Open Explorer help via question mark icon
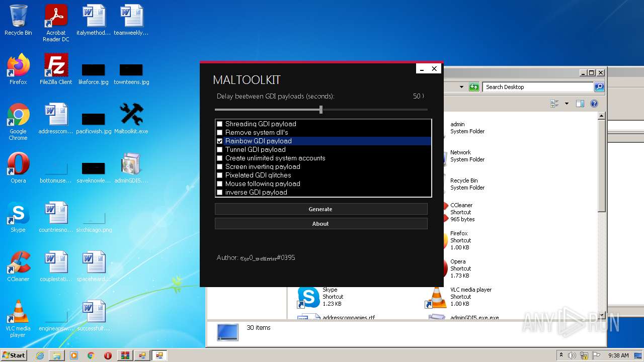Image resolution: width=644 pixels, height=362 pixels. coord(594,104)
